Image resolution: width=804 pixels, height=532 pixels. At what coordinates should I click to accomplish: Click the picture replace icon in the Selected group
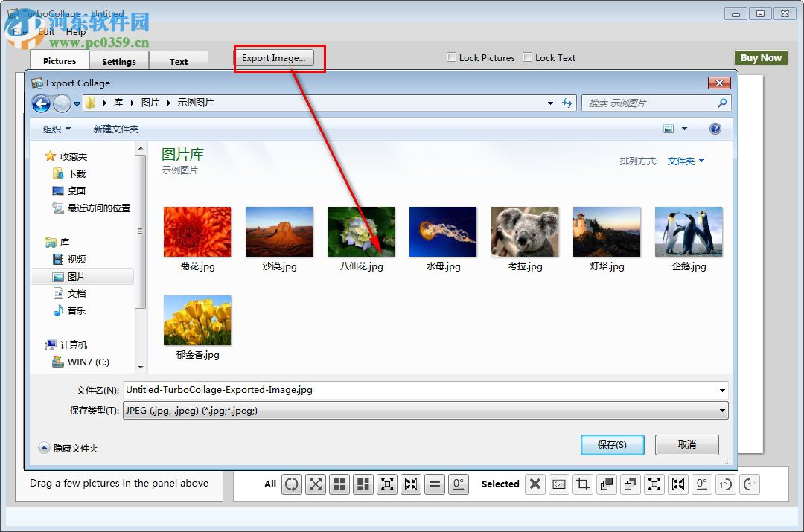click(559, 484)
